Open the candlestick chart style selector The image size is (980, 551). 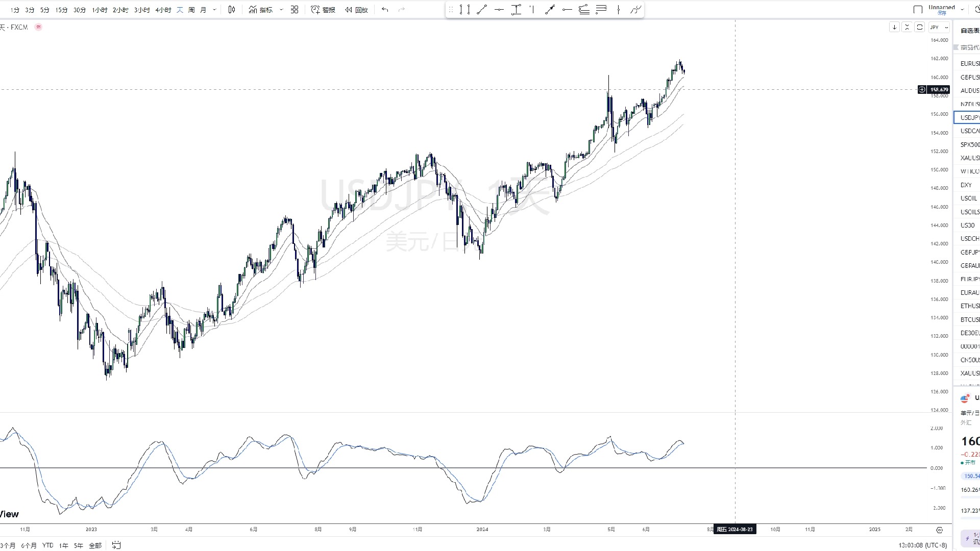coord(232,10)
